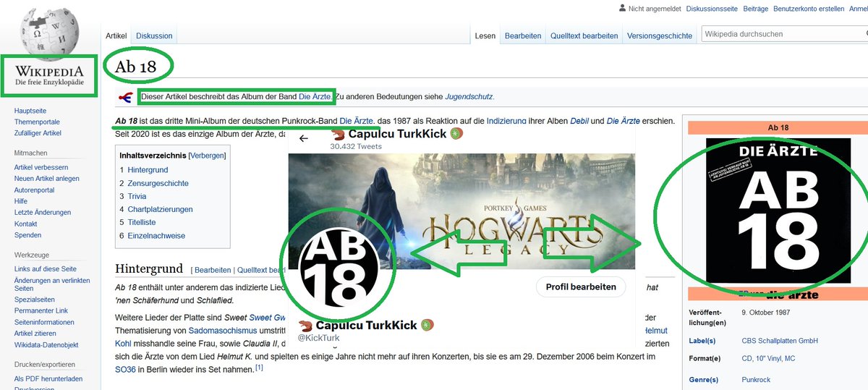Open the Bearbeiten tab
The width and height of the screenshot is (868, 390).
point(523,35)
